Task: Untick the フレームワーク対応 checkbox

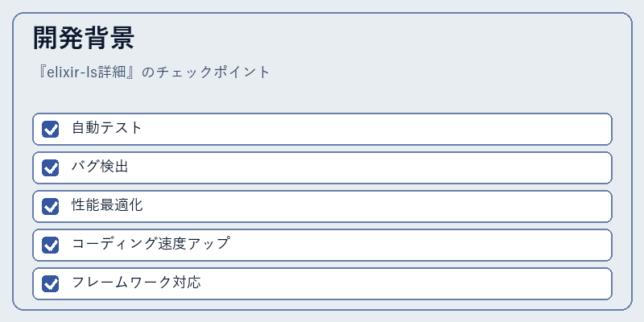Action: click(50, 283)
